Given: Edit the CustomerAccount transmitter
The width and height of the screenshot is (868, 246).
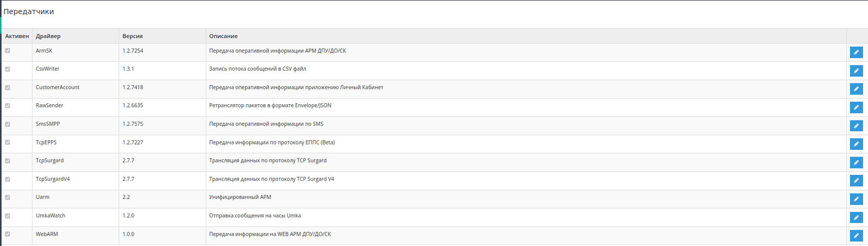Looking at the screenshot, I should point(856,89).
